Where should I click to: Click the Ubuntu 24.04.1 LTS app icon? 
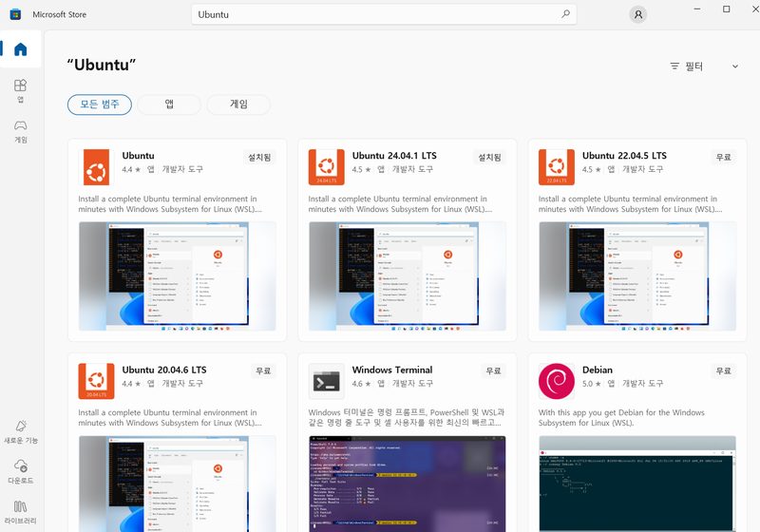[326, 167]
